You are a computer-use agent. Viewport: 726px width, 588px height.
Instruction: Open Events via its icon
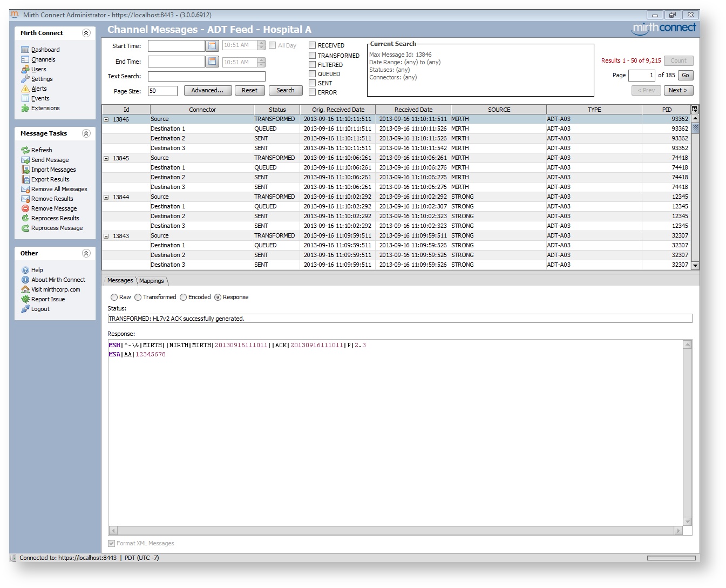click(x=25, y=98)
